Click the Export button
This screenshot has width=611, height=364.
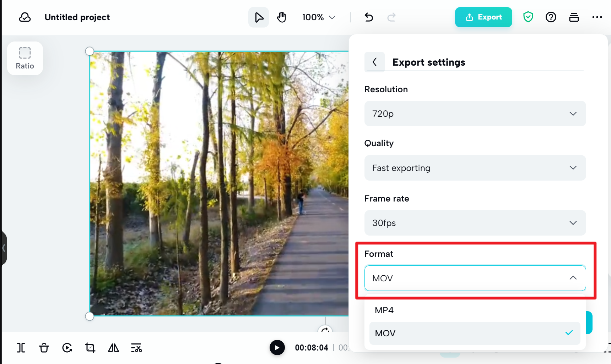click(x=483, y=17)
